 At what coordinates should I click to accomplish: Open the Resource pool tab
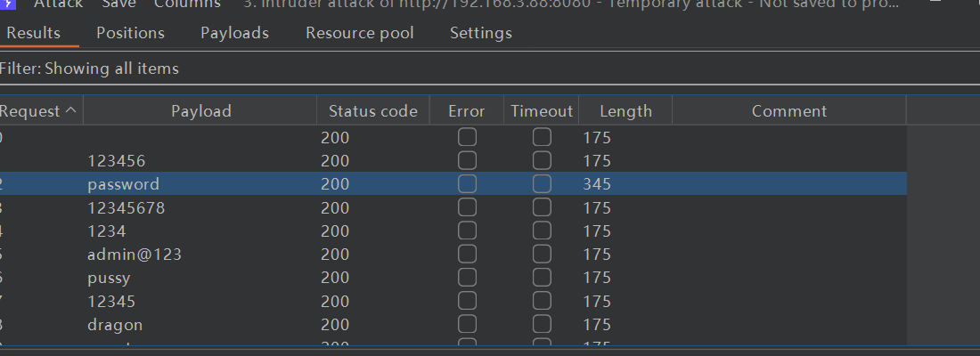(x=359, y=33)
